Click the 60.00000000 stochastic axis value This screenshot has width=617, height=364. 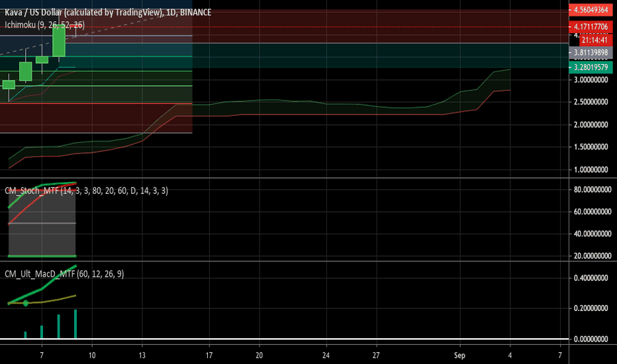point(593,212)
